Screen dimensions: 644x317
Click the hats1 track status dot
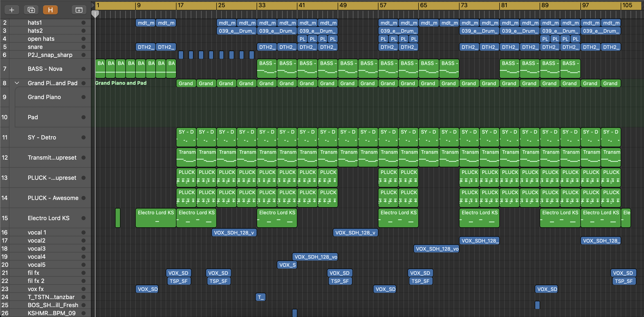tap(84, 23)
